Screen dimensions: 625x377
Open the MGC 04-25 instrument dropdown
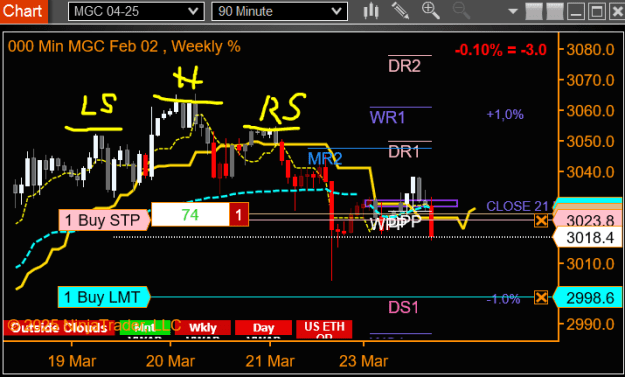point(136,11)
